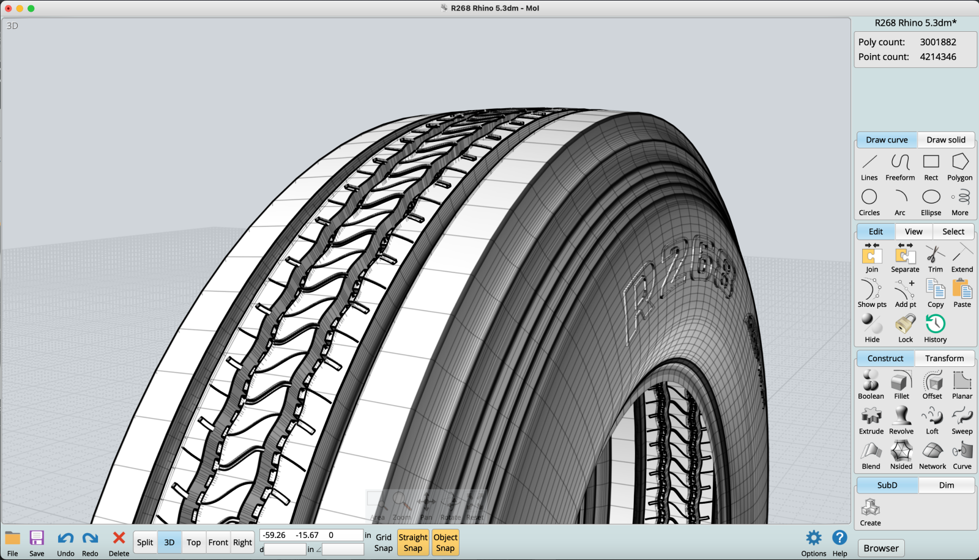The width and height of the screenshot is (979, 560).
Task: Activate the Trim scissors tool
Action: pos(935,258)
